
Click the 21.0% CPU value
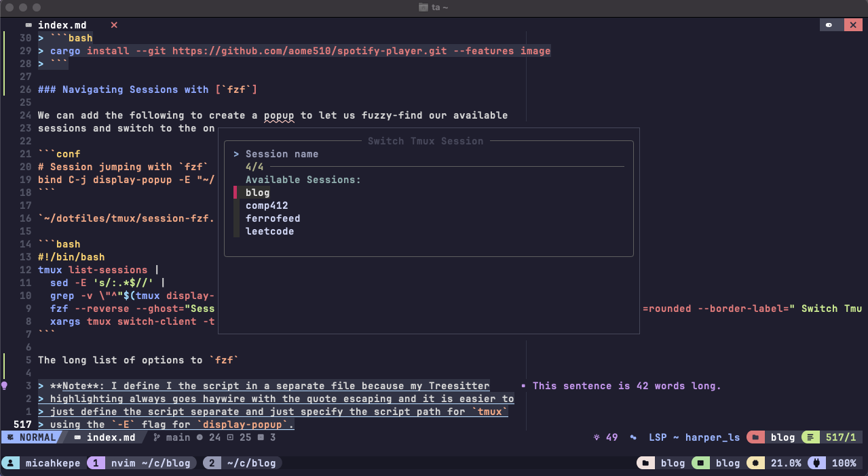click(x=786, y=463)
